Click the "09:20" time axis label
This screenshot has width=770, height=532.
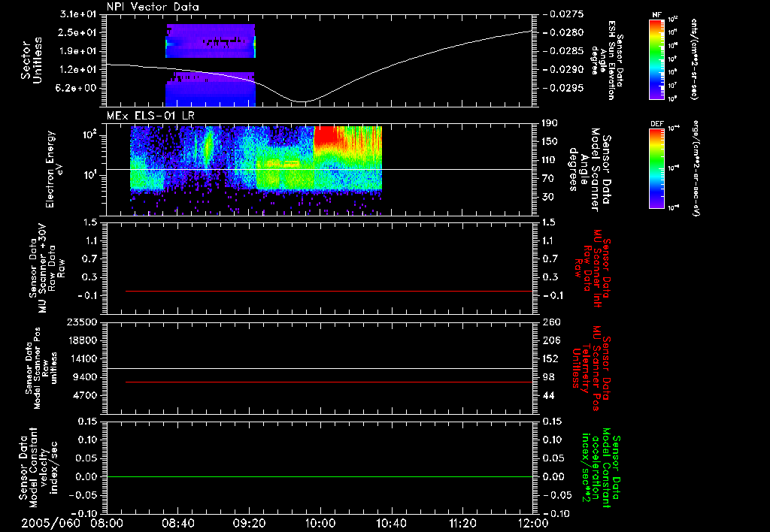pyautogui.click(x=249, y=523)
